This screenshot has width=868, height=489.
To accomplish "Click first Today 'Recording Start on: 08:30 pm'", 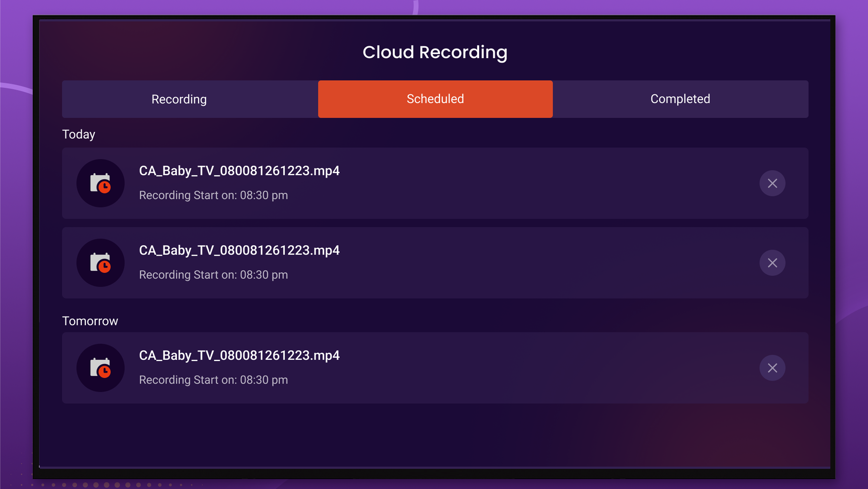I will 213,196.
